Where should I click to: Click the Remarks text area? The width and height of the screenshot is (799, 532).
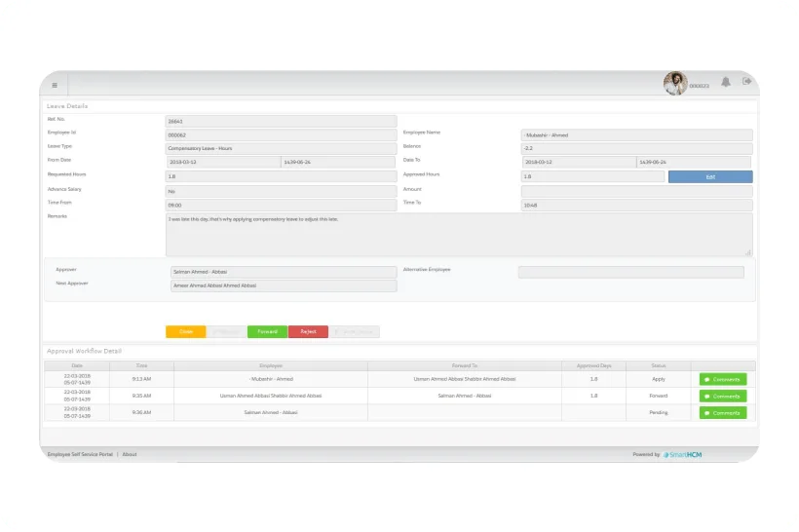click(x=459, y=235)
